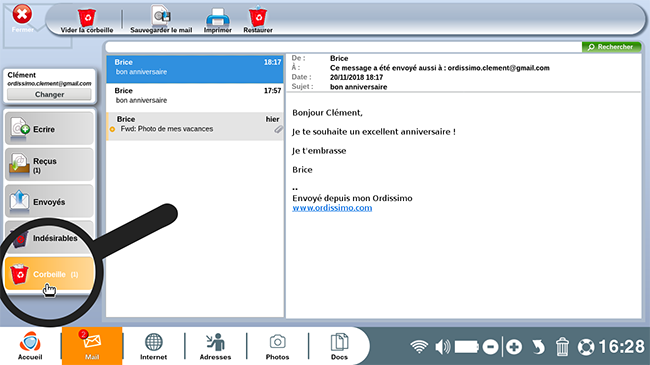
Task: Click the zoom in plus icon
Action: pos(514,347)
